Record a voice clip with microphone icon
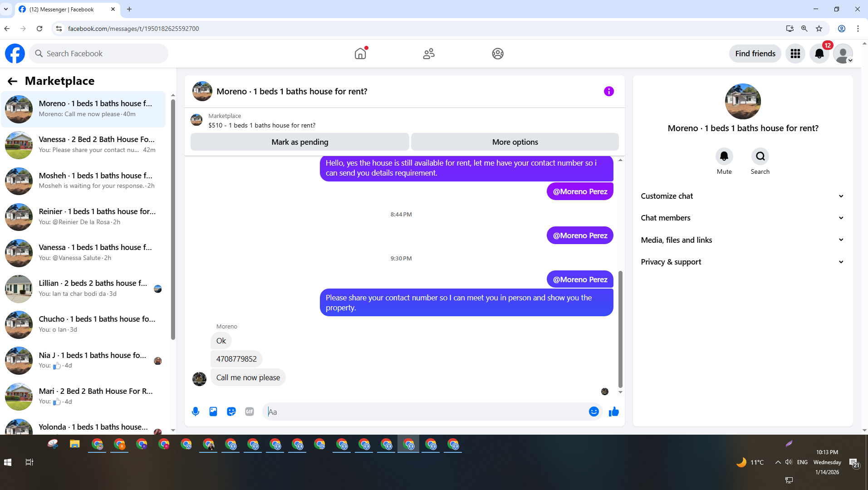Screen dimensions: 868x490 196,412
